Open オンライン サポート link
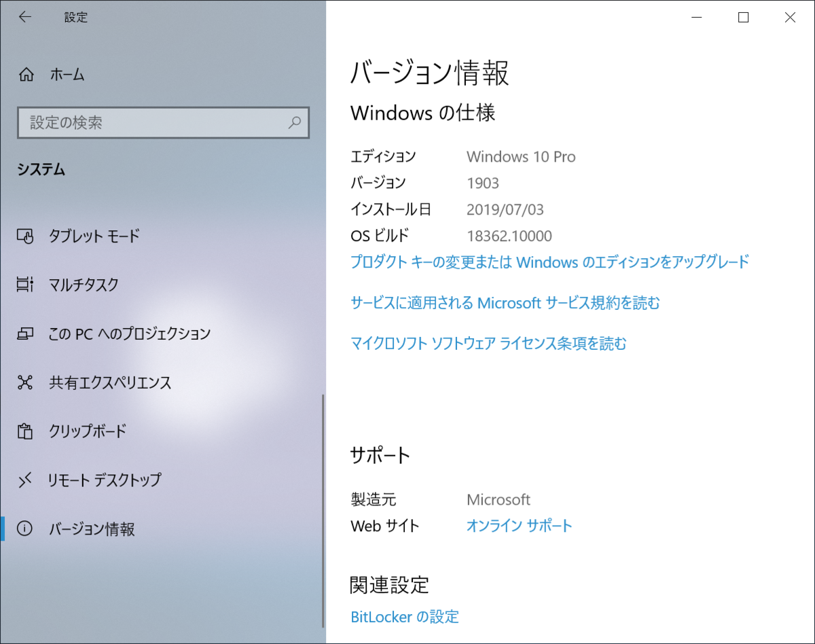Image resolution: width=815 pixels, height=644 pixels. click(x=518, y=525)
